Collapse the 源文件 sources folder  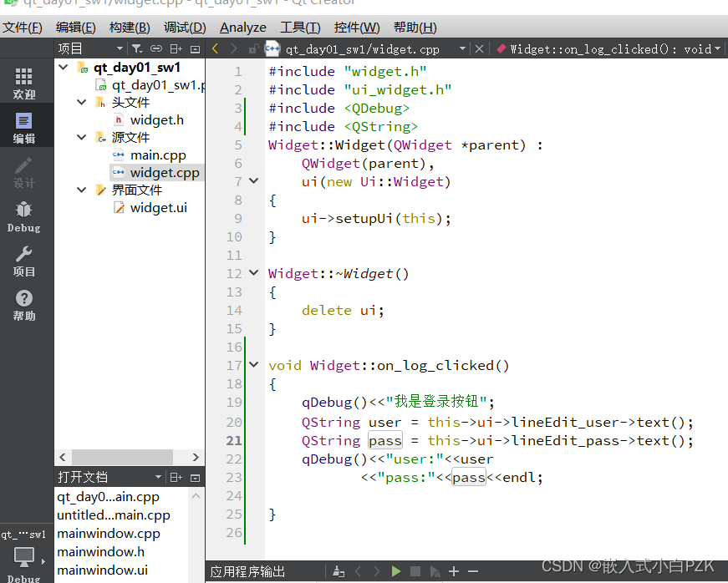tap(82, 137)
